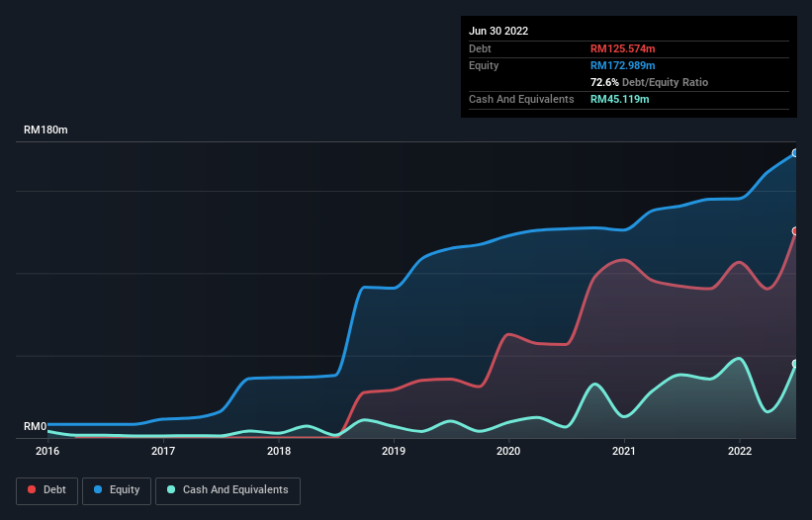
Task: Click the 2016 x-axis label
Action: point(47,451)
